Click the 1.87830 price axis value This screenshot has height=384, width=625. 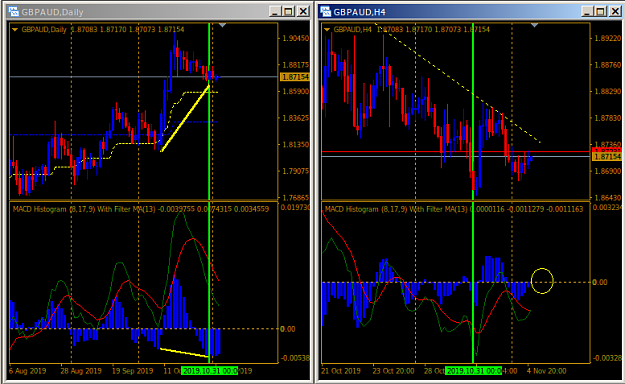(607, 118)
